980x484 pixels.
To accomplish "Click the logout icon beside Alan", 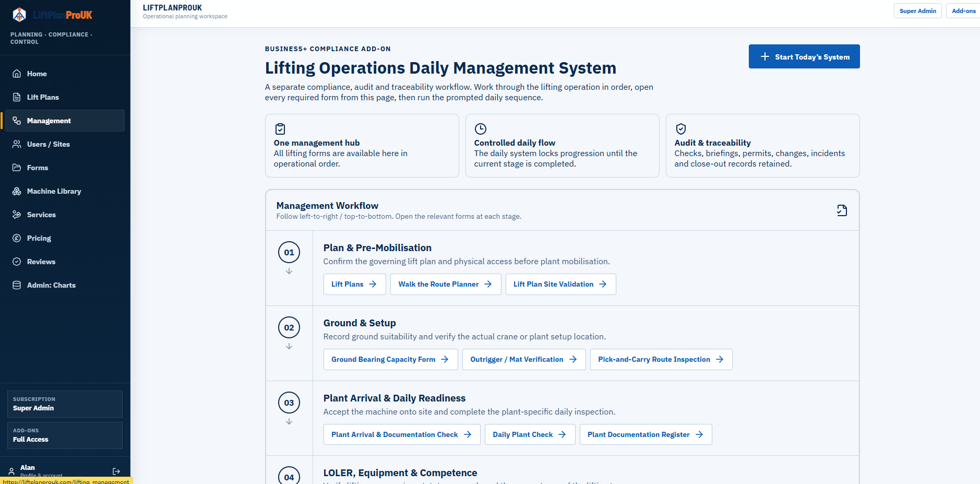I will click(116, 471).
